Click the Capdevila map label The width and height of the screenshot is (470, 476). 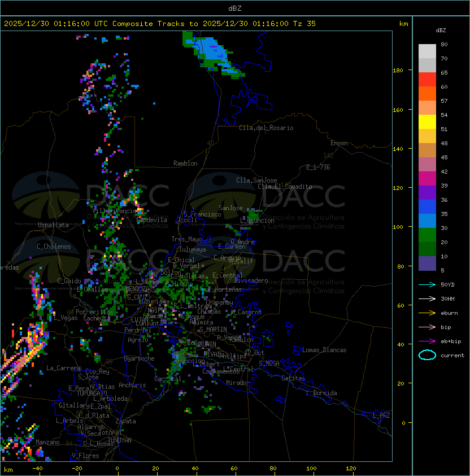pyautogui.click(x=152, y=220)
